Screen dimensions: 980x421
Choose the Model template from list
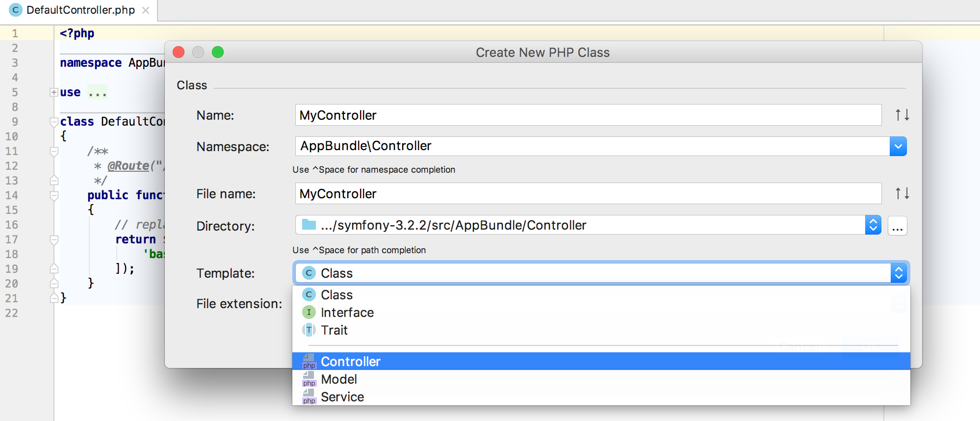(339, 379)
